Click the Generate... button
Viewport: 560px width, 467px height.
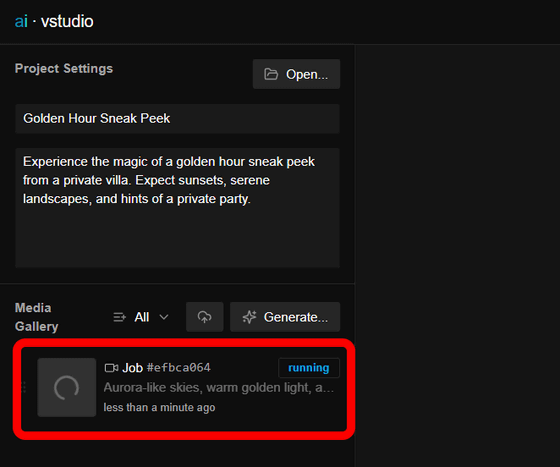pyautogui.click(x=285, y=317)
